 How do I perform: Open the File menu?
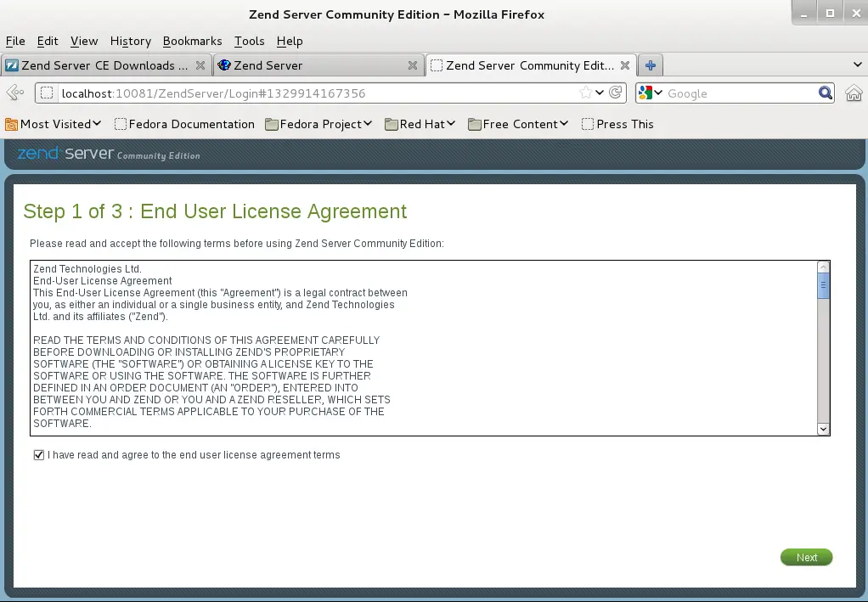click(x=15, y=41)
